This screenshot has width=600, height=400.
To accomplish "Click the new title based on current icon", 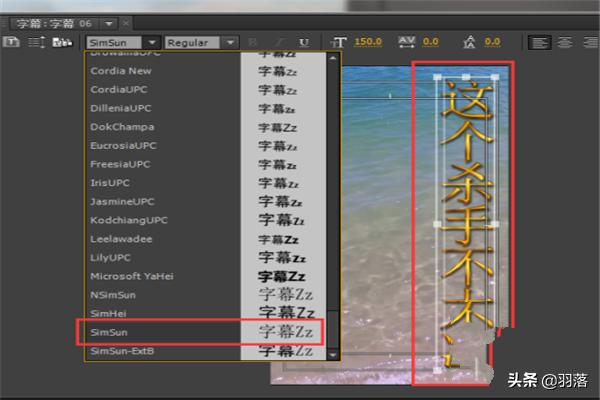I will 11,42.
